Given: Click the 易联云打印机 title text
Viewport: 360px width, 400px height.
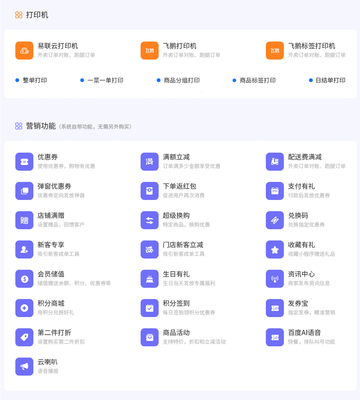Looking at the screenshot, I should tap(58, 46).
